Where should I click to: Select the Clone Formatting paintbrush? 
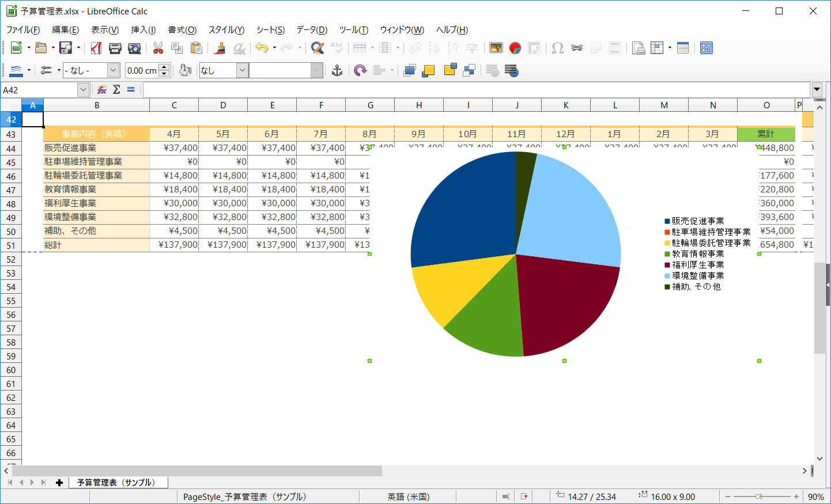(x=220, y=48)
